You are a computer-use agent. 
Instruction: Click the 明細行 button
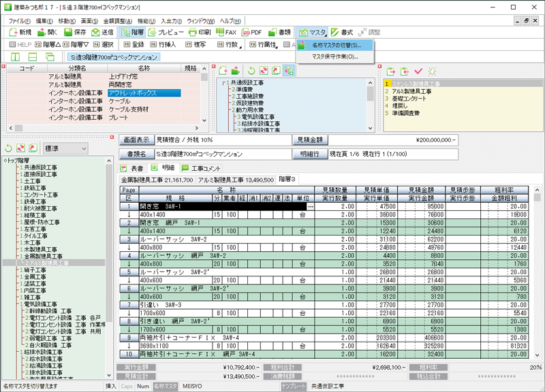coord(310,154)
